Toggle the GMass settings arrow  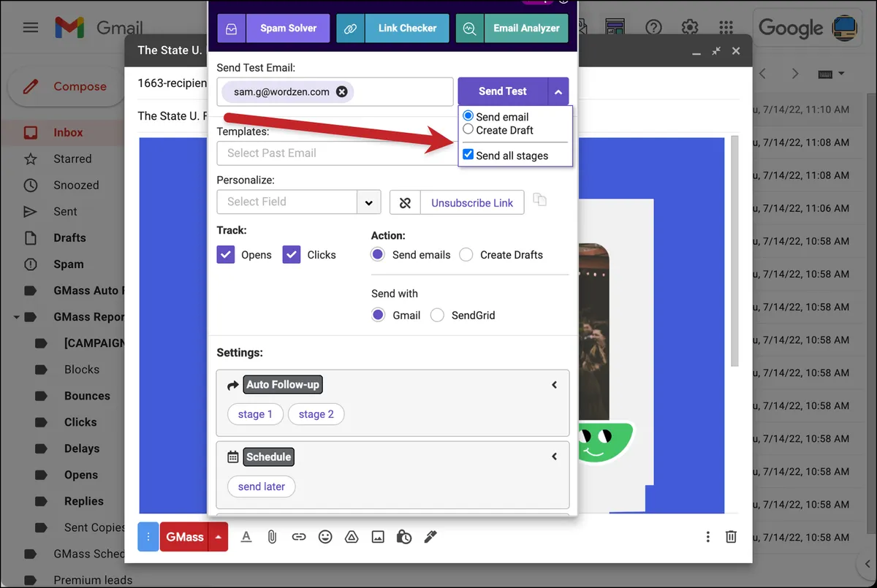(219, 537)
